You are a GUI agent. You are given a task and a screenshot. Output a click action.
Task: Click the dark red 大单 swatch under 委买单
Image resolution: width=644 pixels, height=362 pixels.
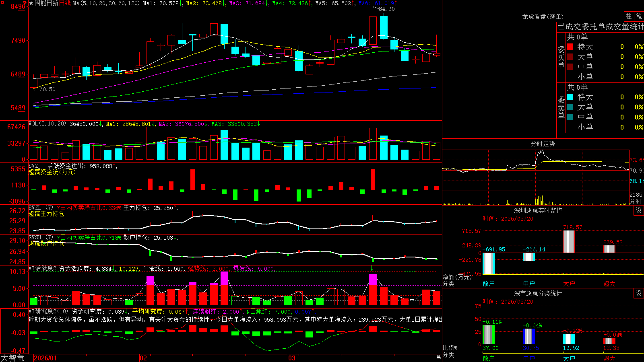pos(570,57)
